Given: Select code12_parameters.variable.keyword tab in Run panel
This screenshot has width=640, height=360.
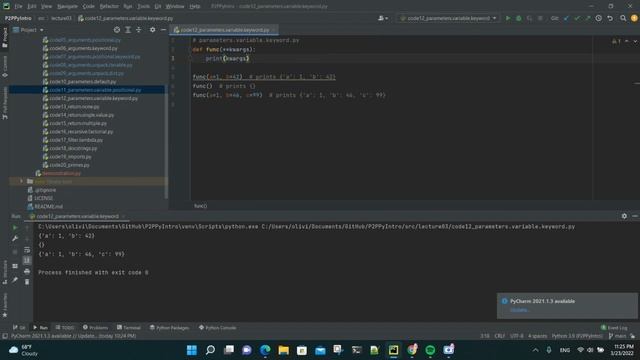Looking at the screenshot, I should tap(77, 216).
